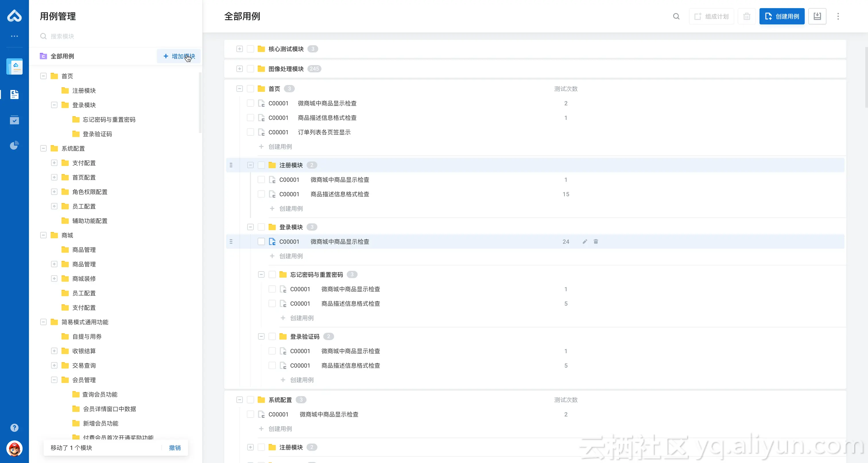The height and width of the screenshot is (463, 868).
Task: Select the checklist plan icon in left sidebar
Action: 14,120
